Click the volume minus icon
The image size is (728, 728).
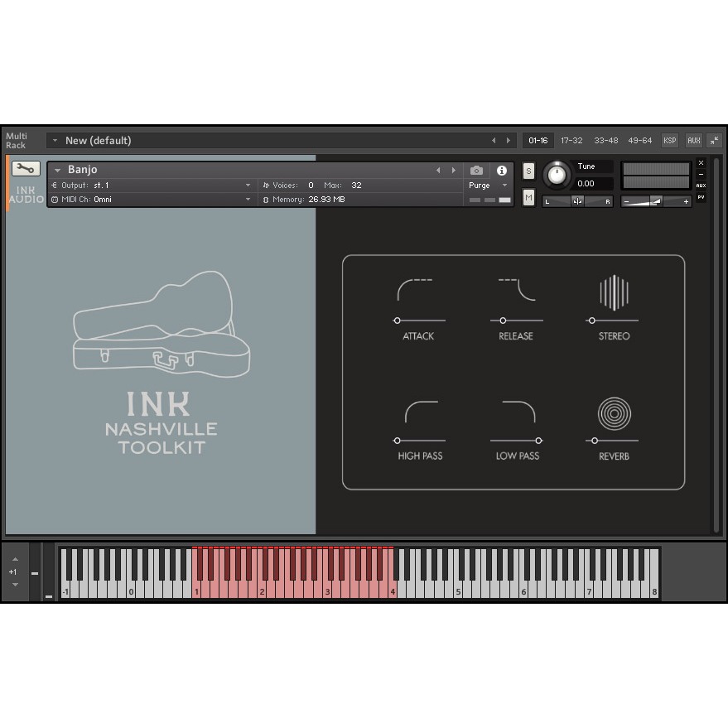tap(626, 201)
